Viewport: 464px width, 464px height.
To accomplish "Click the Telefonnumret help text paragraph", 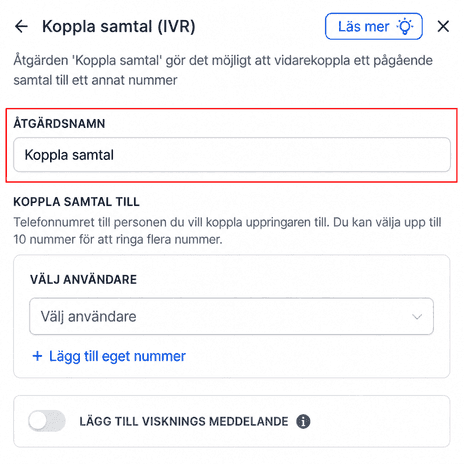I will coord(227,231).
